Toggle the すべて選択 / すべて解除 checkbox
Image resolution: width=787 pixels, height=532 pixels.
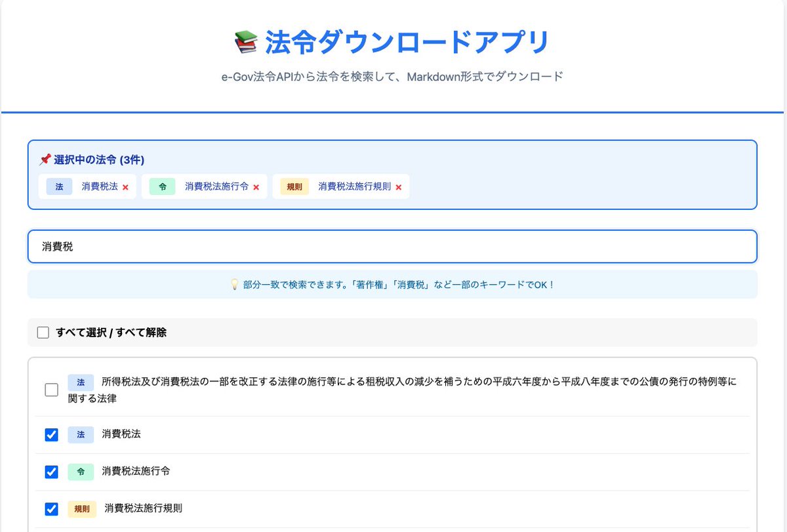click(43, 333)
